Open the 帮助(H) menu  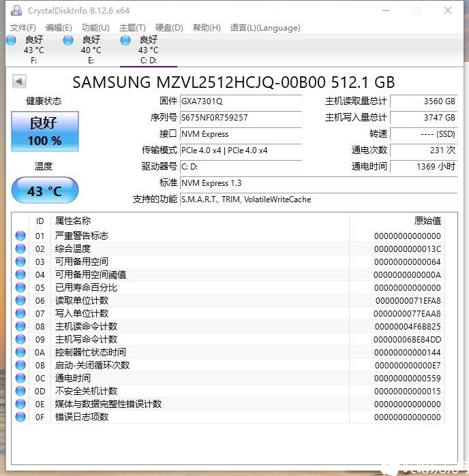207,28
